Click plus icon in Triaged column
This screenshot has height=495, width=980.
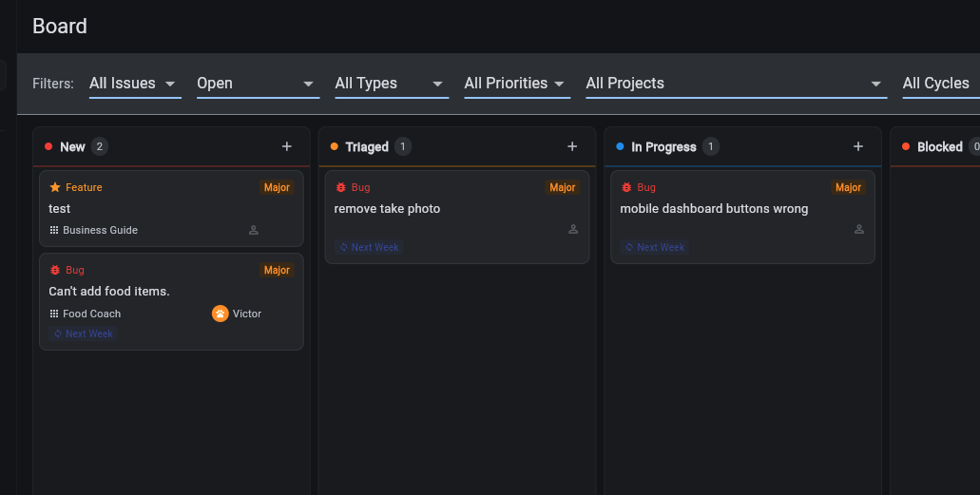tap(572, 146)
